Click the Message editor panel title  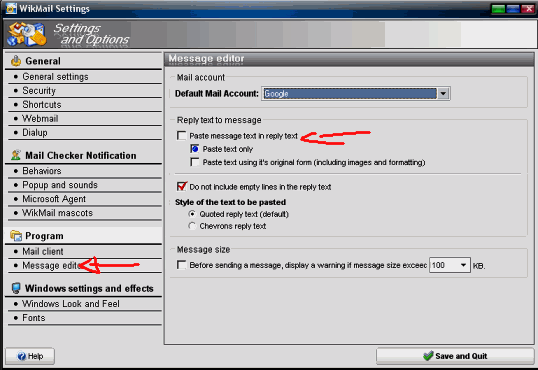[x=206, y=59]
